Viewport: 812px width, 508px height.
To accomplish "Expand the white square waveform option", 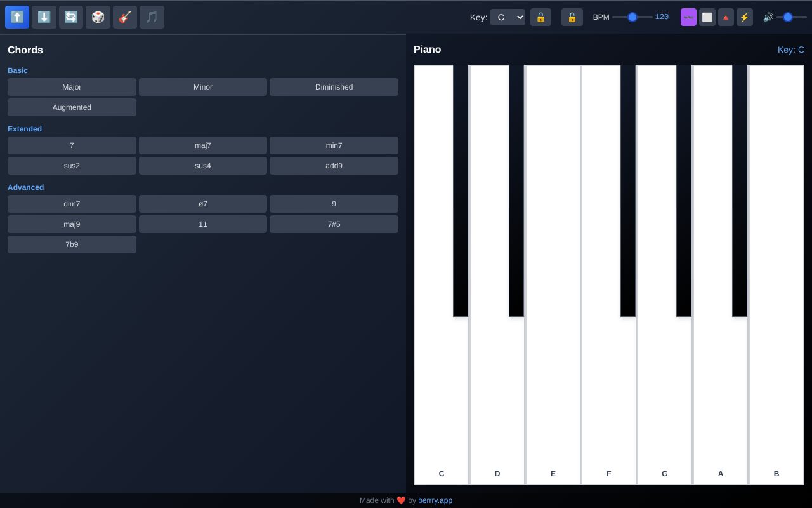I will pyautogui.click(x=707, y=17).
